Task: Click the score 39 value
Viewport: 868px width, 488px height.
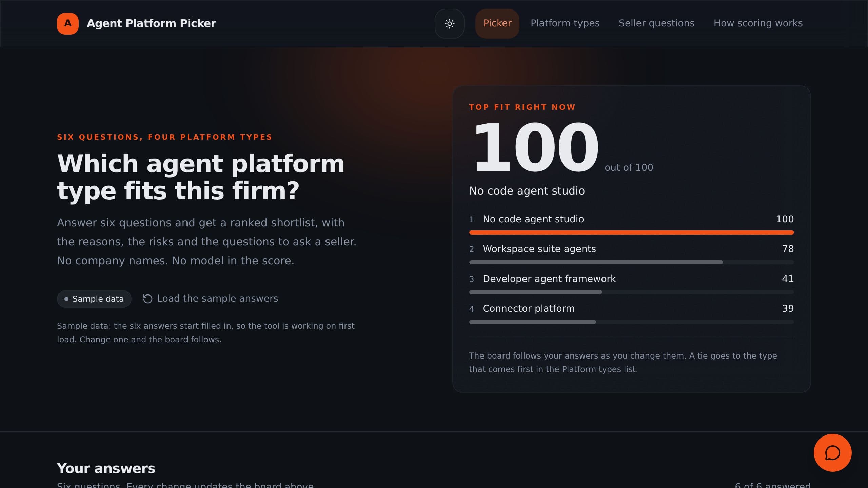Action: click(788, 309)
